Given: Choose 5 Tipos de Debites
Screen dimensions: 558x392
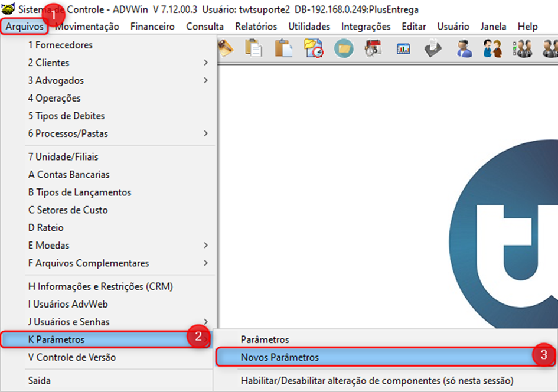Looking at the screenshot, I should (x=109, y=116).
